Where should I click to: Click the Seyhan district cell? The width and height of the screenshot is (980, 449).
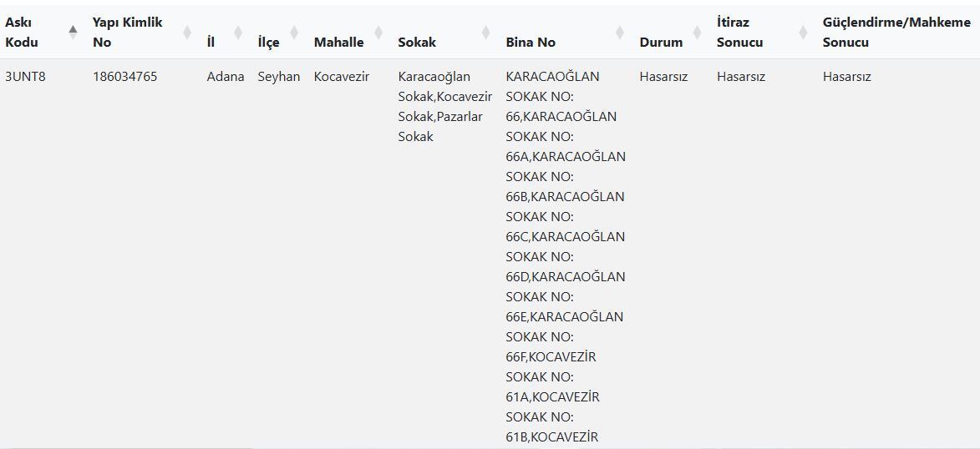pos(278,77)
